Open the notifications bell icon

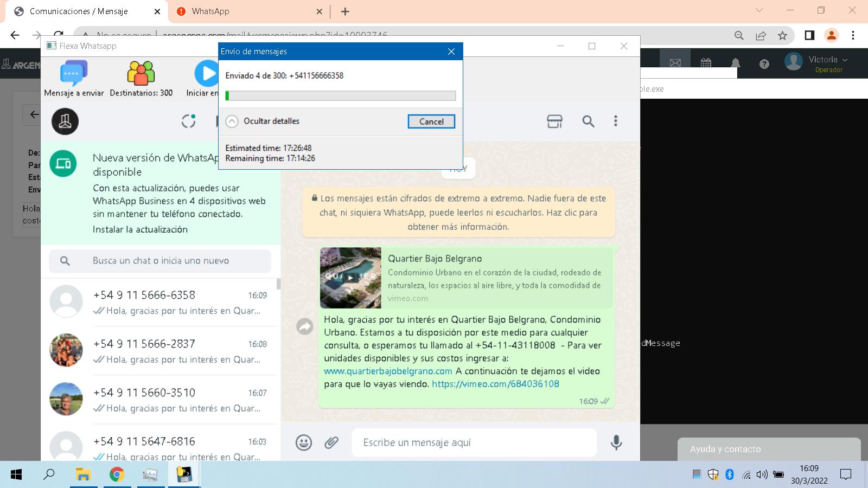(736, 63)
